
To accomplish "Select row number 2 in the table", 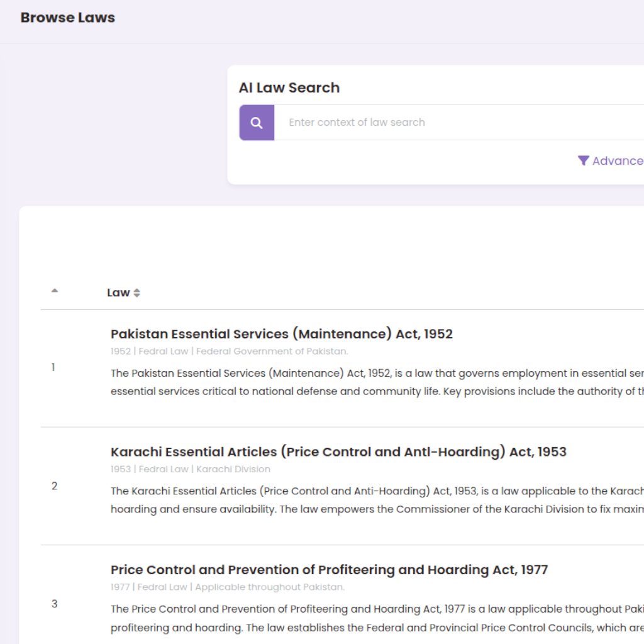I will click(54, 486).
